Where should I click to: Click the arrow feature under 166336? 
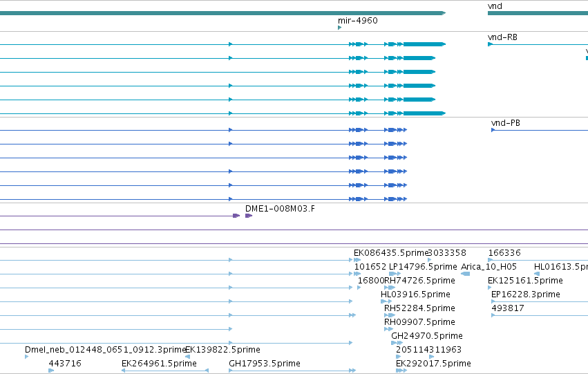tap(490, 260)
